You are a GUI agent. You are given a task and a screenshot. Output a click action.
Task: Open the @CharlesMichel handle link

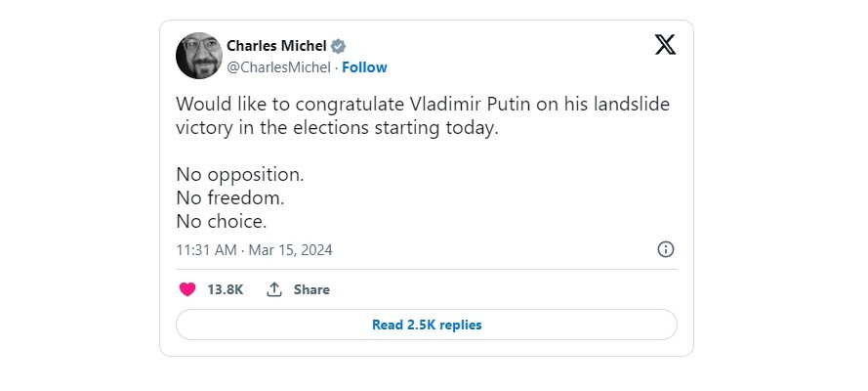280,67
